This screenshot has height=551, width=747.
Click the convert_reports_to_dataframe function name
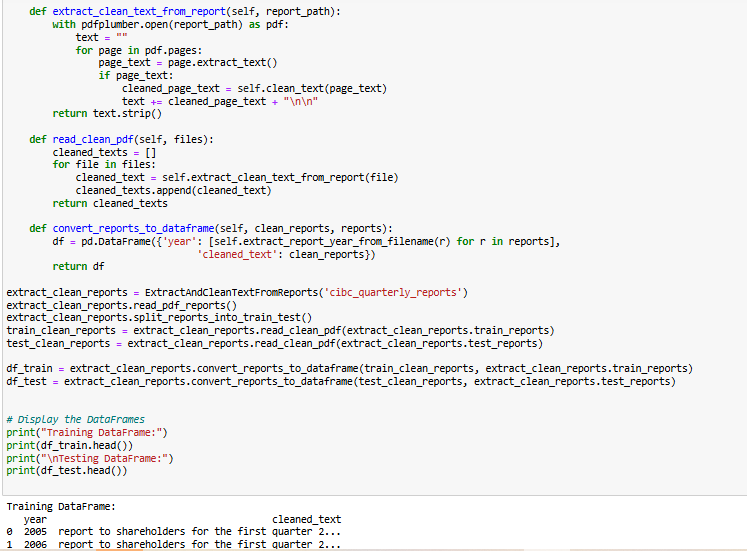tap(133, 229)
